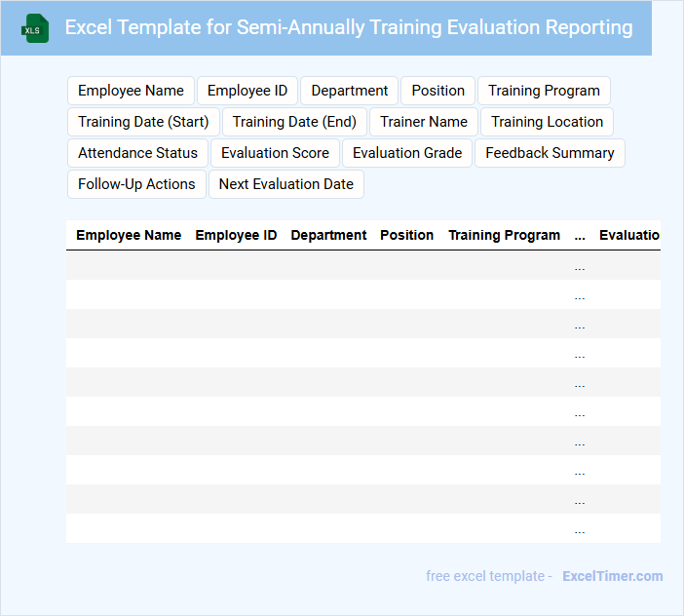Click the Employee ID tag
Viewport: 684px width, 616px height.
coord(247,91)
